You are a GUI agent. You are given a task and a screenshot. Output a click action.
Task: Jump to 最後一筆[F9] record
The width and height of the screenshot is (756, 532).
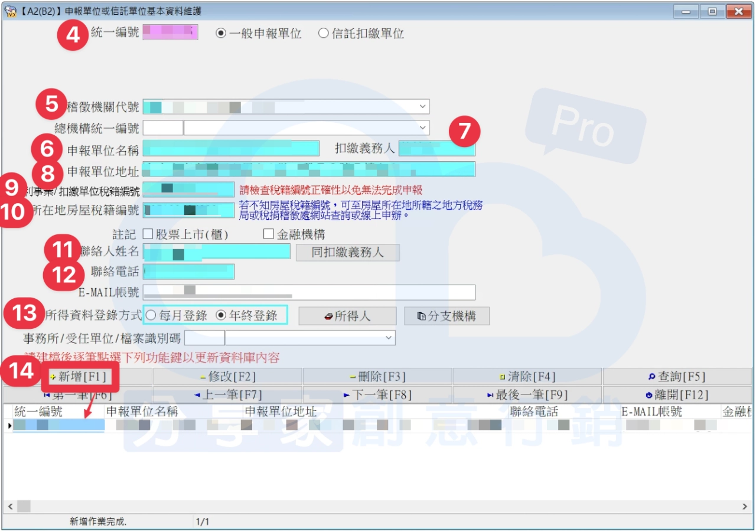click(x=527, y=394)
